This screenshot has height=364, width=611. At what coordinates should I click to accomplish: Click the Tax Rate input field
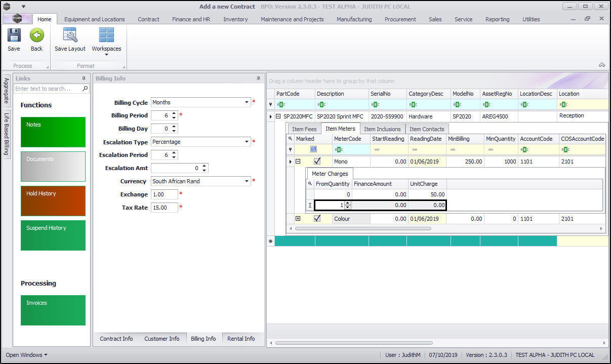[164, 208]
